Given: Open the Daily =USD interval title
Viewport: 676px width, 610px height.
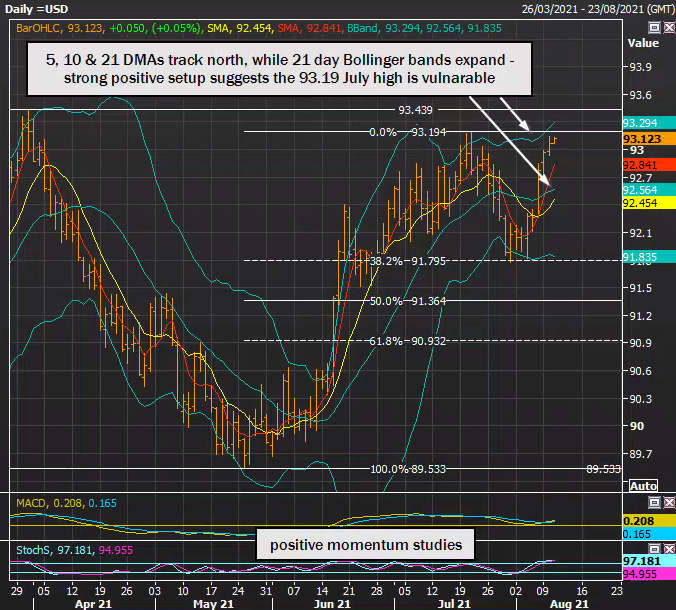Looking at the screenshot, I should (x=36, y=9).
